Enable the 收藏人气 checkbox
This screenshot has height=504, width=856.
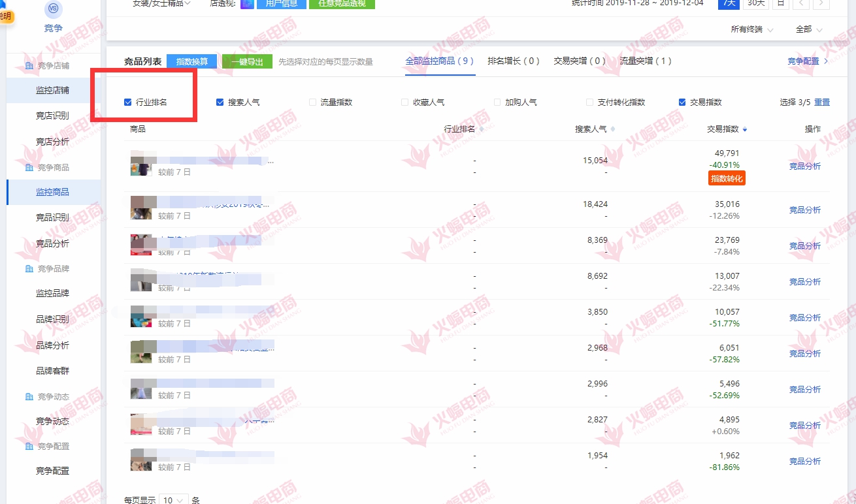tap(405, 102)
